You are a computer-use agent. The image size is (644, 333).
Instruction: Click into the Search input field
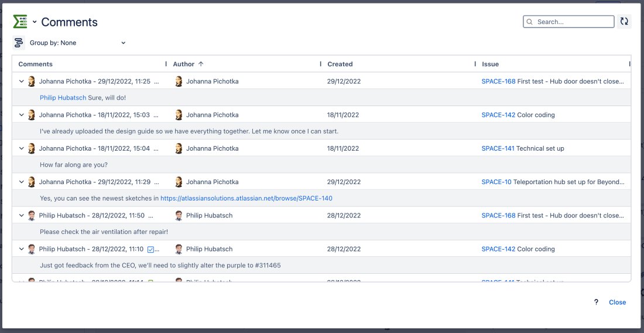pyautogui.click(x=573, y=22)
